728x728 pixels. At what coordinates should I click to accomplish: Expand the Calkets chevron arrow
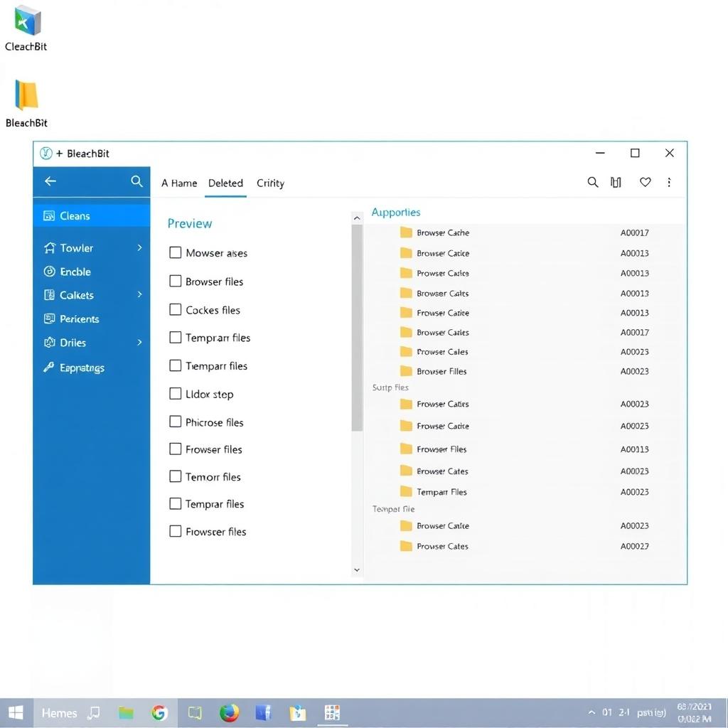[x=139, y=294]
